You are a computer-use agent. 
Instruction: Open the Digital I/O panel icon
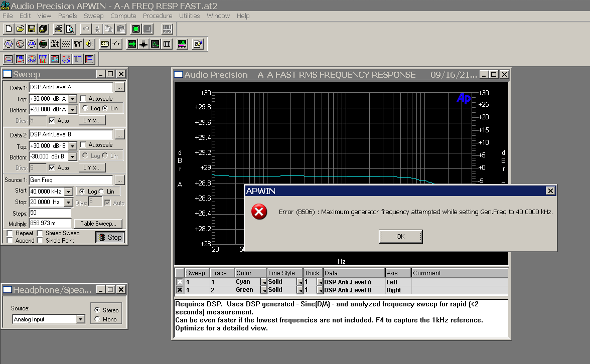(x=55, y=44)
